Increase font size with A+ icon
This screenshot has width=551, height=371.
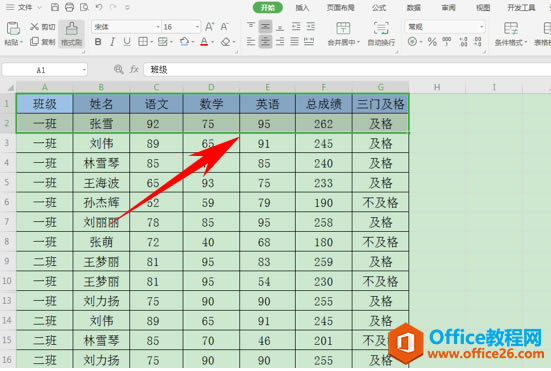point(209,27)
